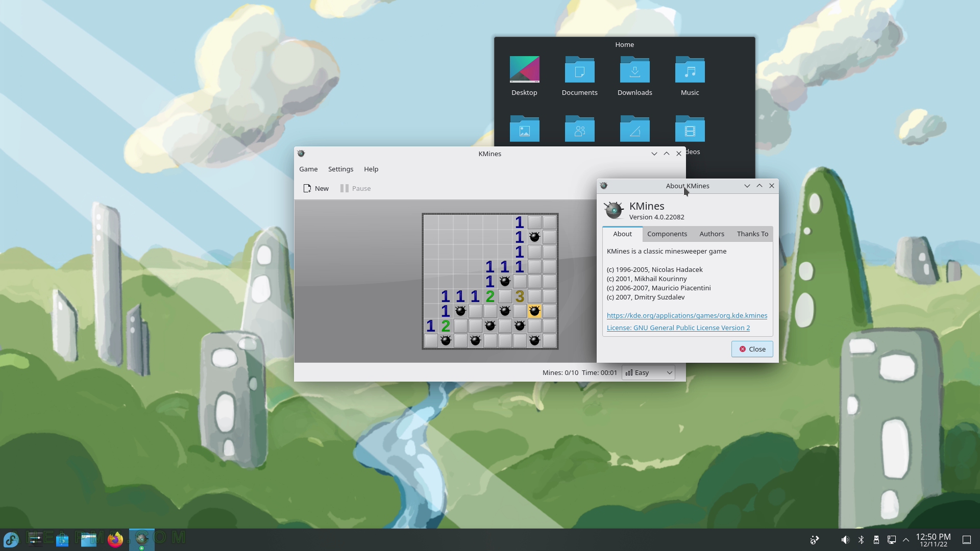Click the Version 4.0.22082 text
The height and width of the screenshot is (551, 980).
point(656,217)
